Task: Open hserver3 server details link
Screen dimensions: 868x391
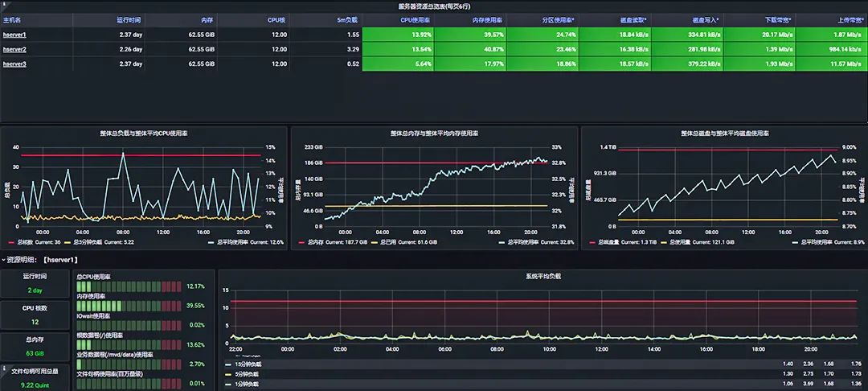Action: click(15, 64)
